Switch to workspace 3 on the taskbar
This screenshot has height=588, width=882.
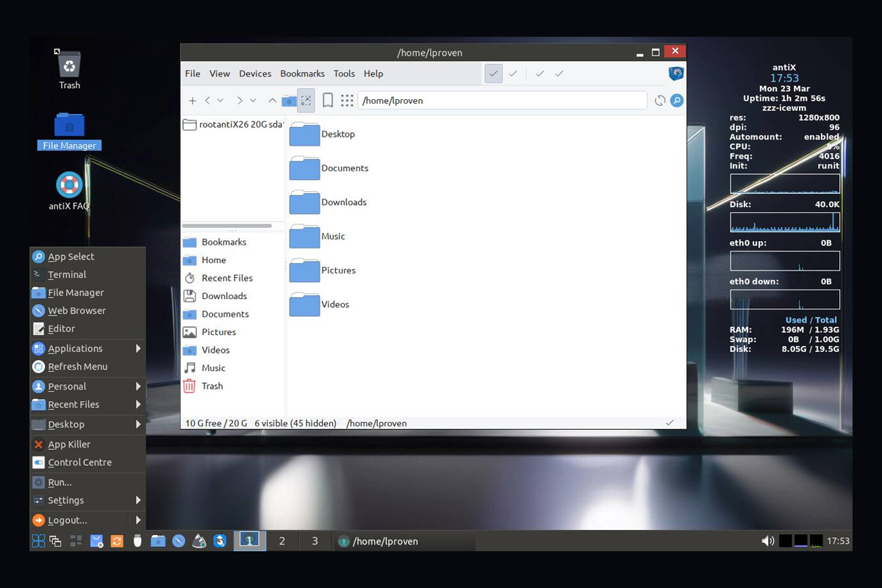(x=315, y=541)
